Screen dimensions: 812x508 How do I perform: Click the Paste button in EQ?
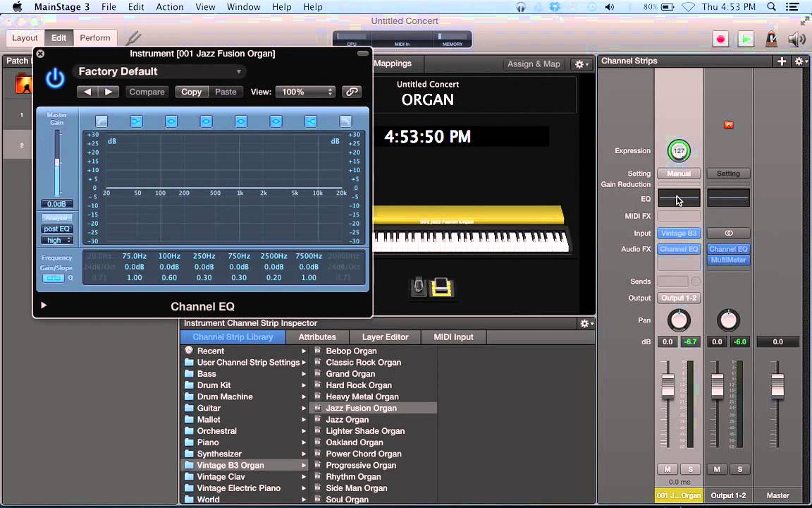(x=226, y=92)
